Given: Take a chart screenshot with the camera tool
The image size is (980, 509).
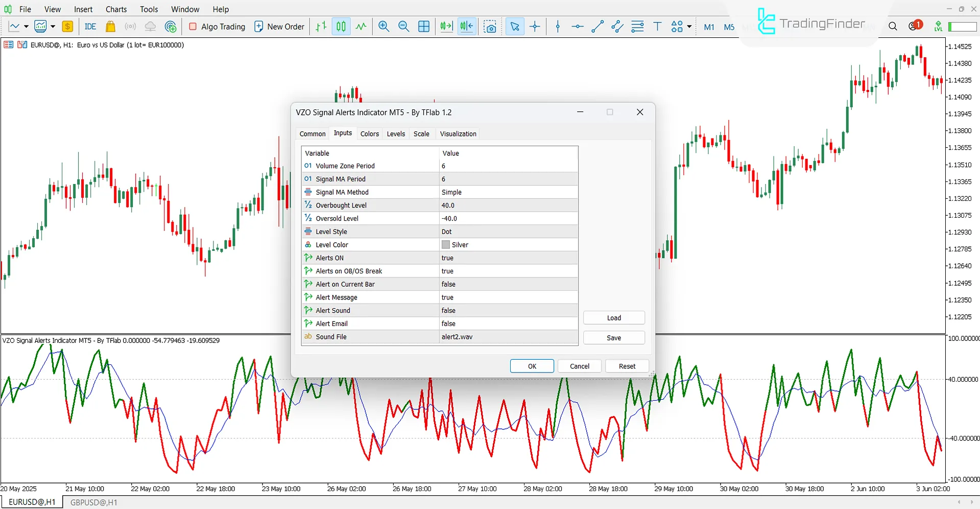Looking at the screenshot, I should pos(490,27).
